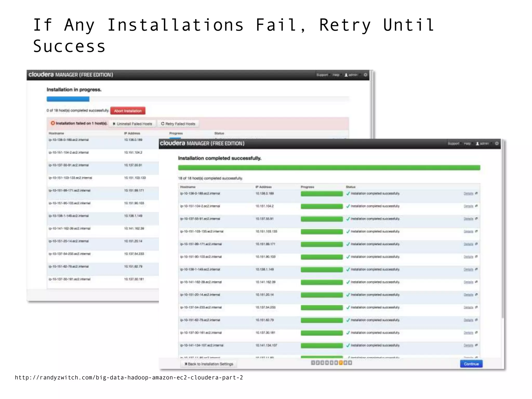Screen dimensions: 532x399
Task: Click vertical scrollbar of back window
Action: click(371, 104)
